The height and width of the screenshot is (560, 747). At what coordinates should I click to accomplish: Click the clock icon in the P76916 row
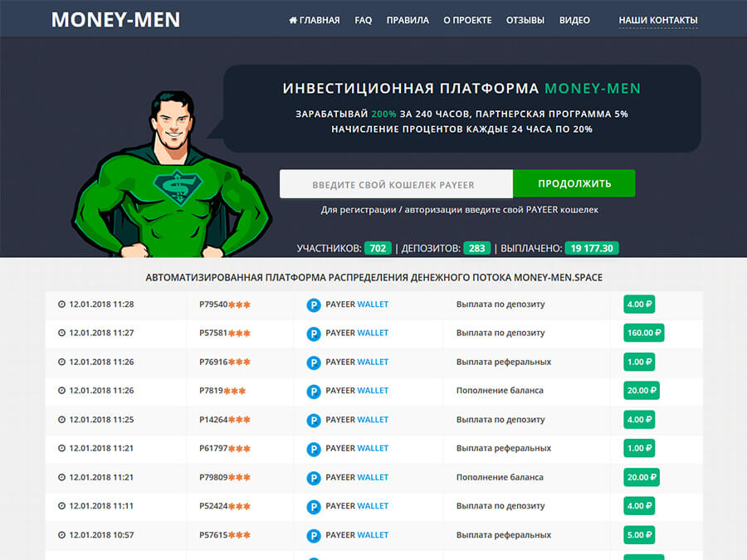(62, 362)
